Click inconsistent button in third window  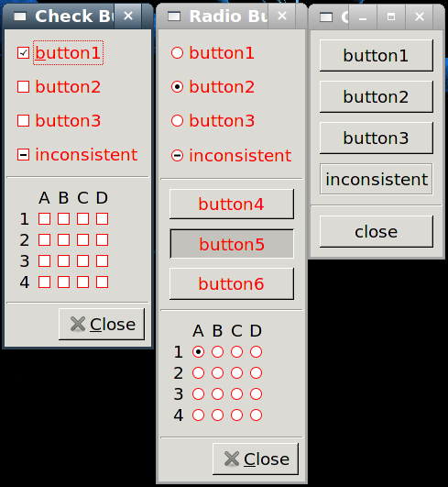[377, 179]
